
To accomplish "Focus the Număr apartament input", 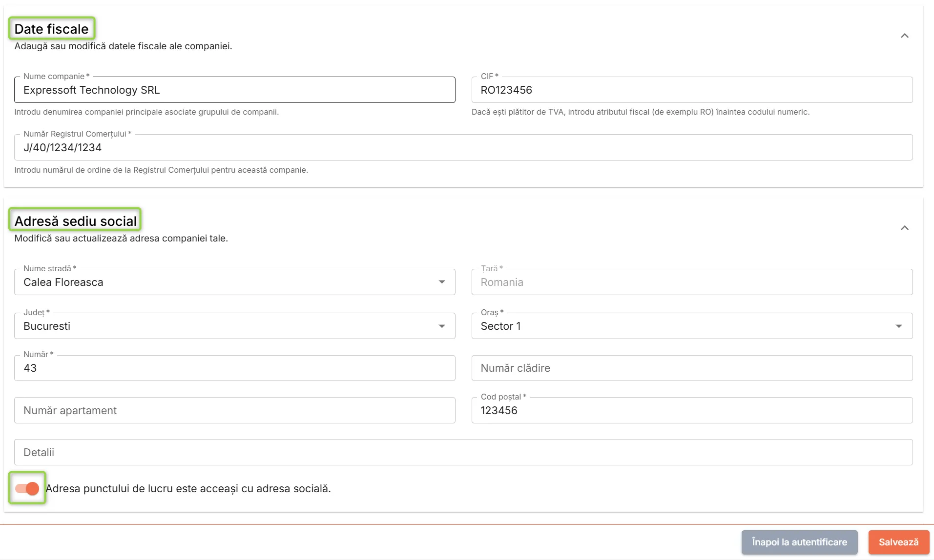I will [234, 410].
